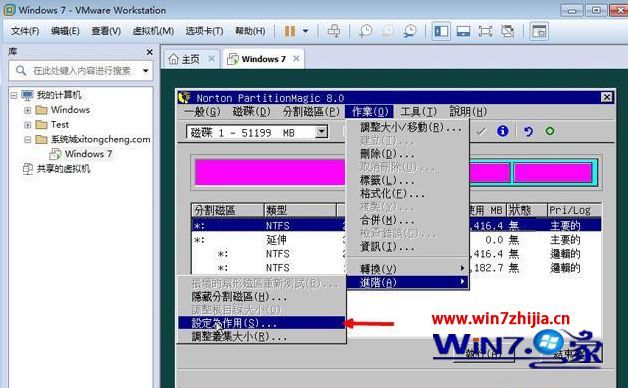
Task: Pause the virtual machine with the toolbar button
Action: (x=290, y=31)
